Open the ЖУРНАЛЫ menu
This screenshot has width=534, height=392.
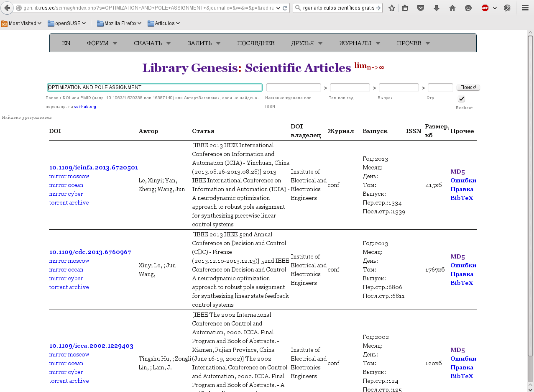click(x=360, y=43)
